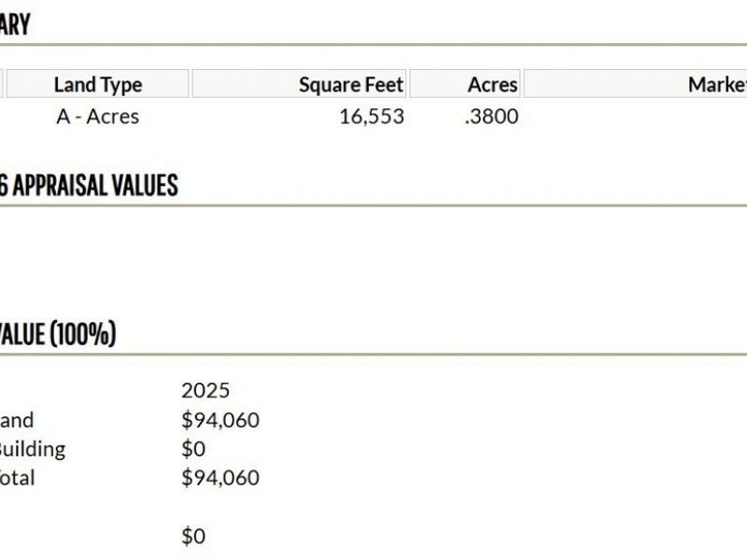747x560 pixels.
Task: Select the Land value of $94,060
Action: 220,420
